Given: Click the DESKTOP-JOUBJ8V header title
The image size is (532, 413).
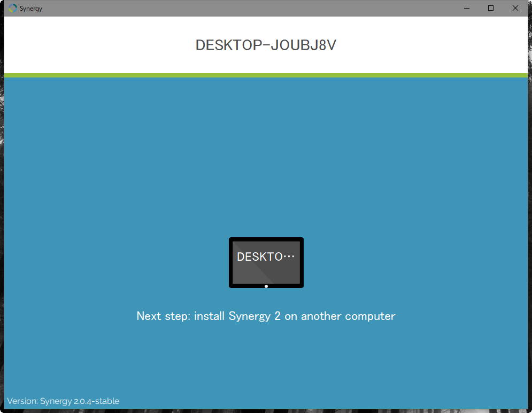Looking at the screenshot, I should click(266, 45).
